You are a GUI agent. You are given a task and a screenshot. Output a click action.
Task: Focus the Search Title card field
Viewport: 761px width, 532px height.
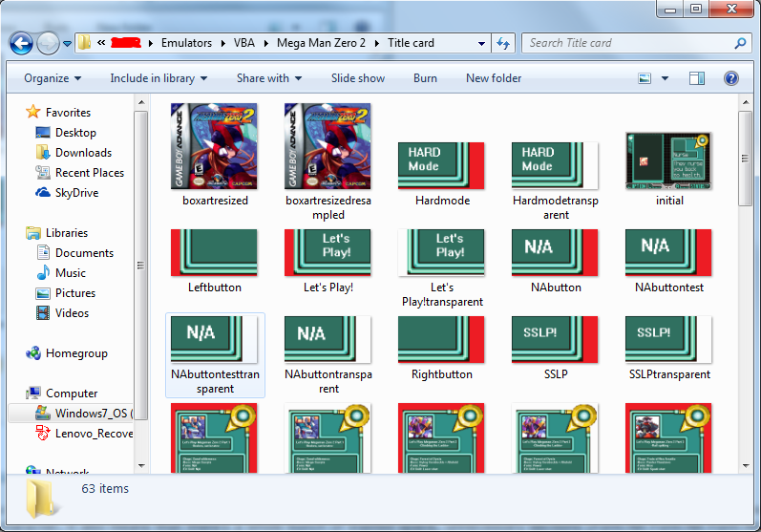636,43
